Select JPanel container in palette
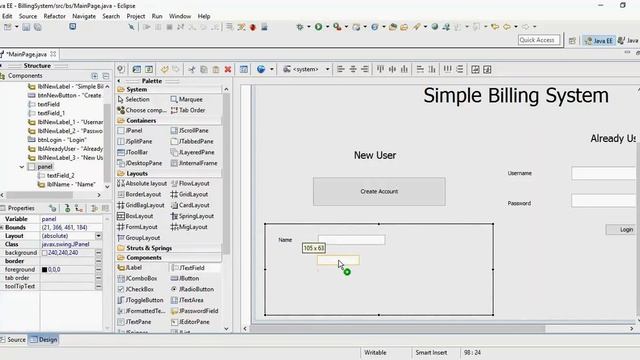 130,131
